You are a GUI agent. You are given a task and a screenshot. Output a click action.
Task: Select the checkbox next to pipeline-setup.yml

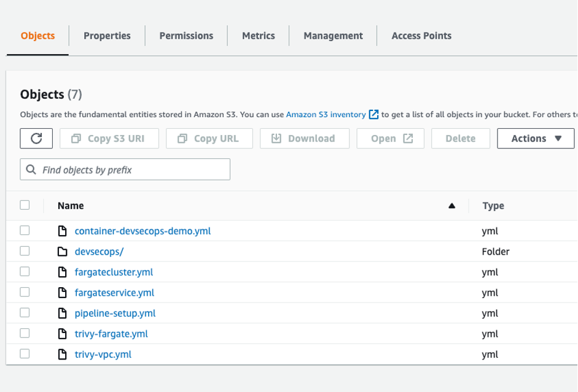point(25,313)
